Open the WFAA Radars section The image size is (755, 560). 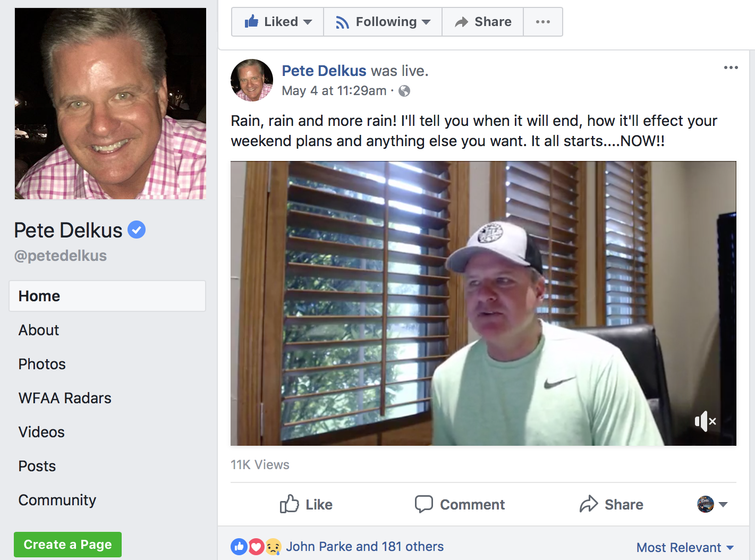[65, 398]
